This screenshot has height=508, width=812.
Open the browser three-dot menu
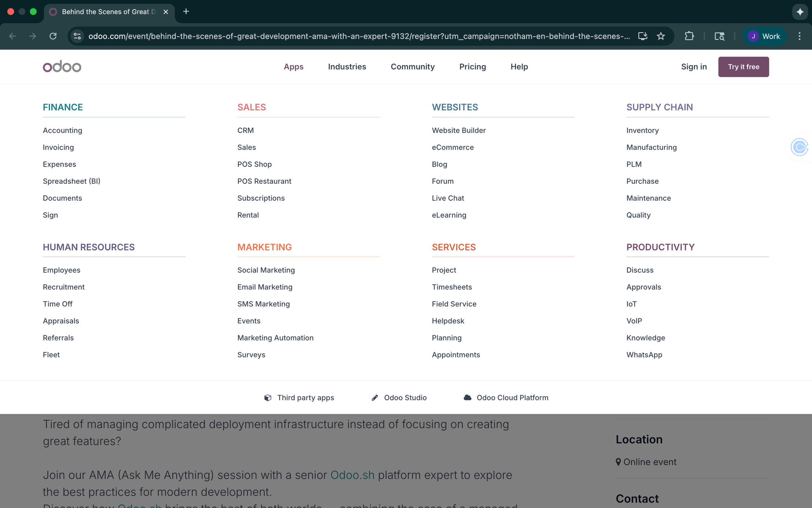point(799,36)
